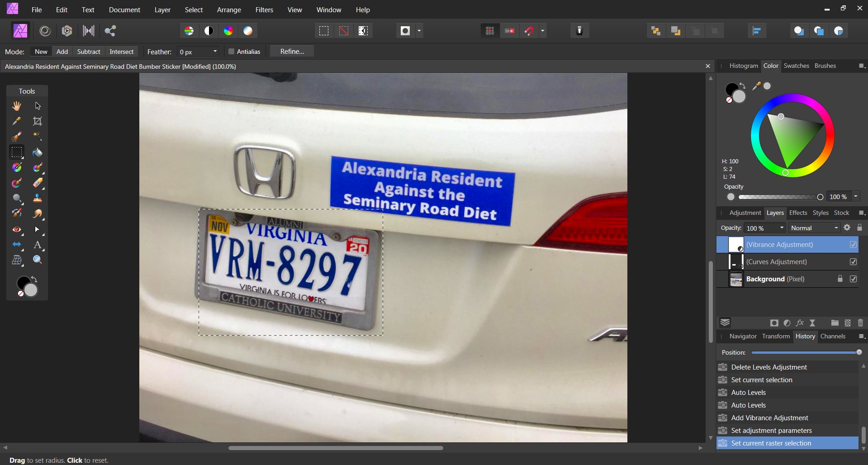Select the Move tool arrow
The width and height of the screenshot is (868, 465).
tap(38, 106)
